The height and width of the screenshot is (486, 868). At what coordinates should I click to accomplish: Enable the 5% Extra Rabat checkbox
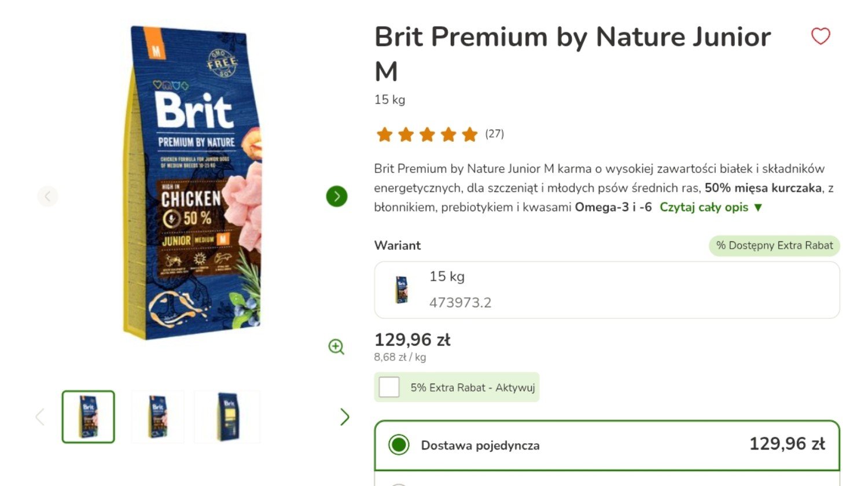pyautogui.click(x=389, y=387)
